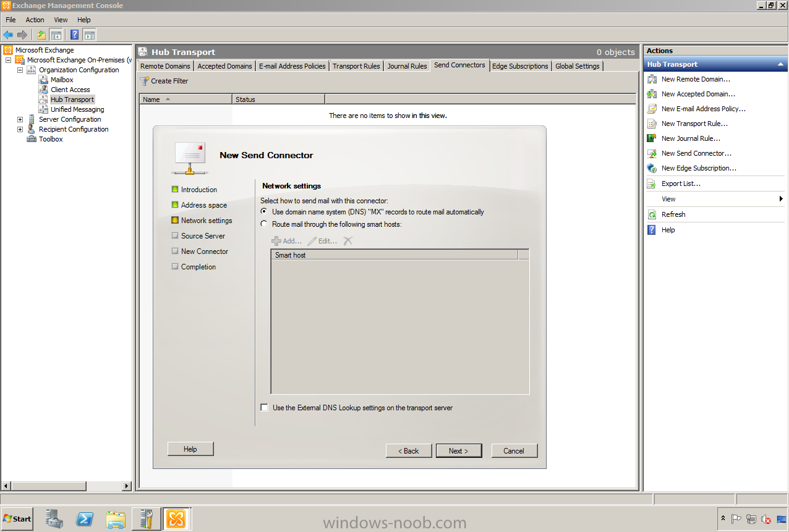The image size is (789, 532).
Task: Click the Back button in wizard
Action: 409,451
